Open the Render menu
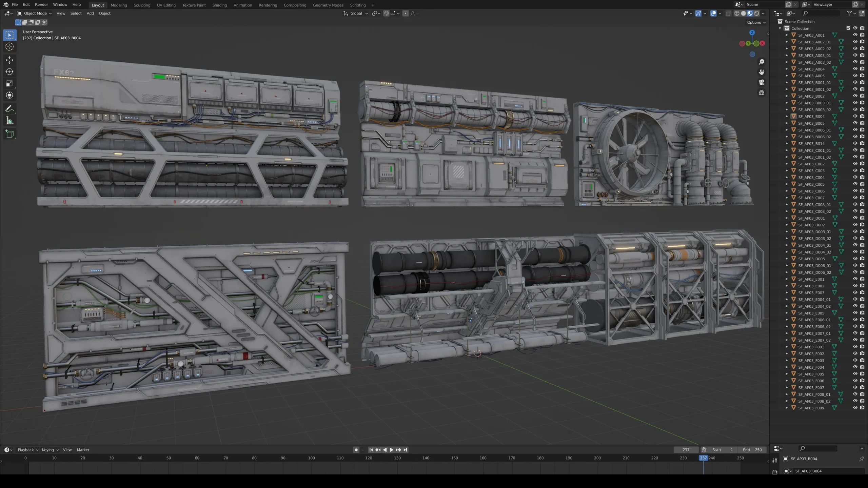The width and height of the screenshot is (868, 488). pyautogui.click(x=41, y=4)
